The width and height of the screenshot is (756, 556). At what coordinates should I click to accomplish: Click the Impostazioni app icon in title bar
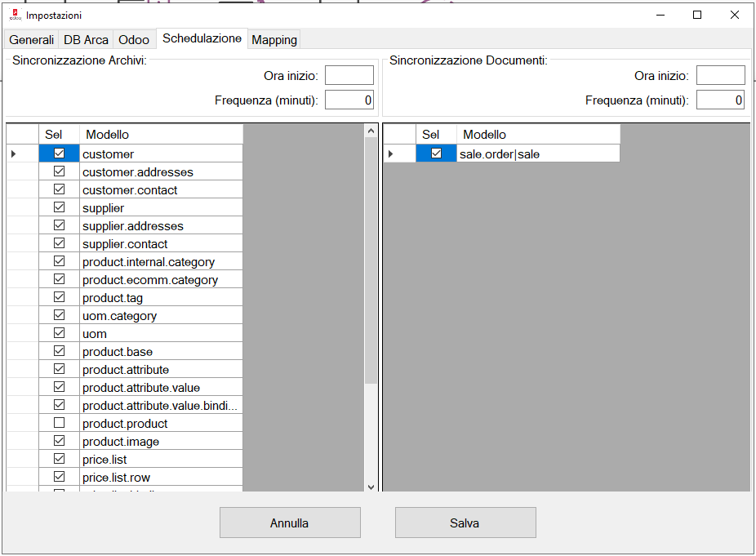pyautogui.click(x=15, y=15)
